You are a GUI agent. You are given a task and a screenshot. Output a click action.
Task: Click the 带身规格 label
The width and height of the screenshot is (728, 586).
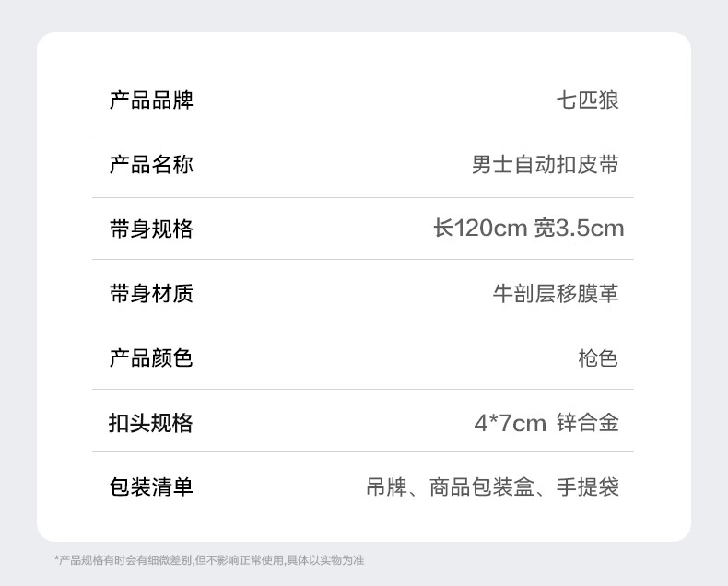[x=151, y=229]
